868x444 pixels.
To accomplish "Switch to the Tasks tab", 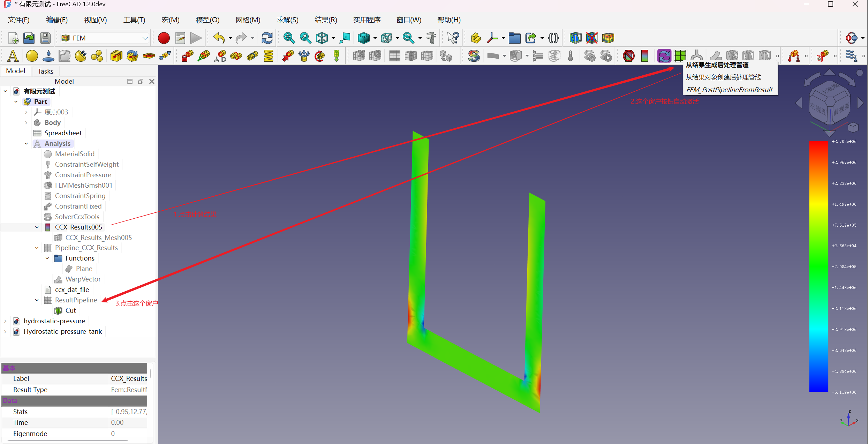I will point(45,71).
